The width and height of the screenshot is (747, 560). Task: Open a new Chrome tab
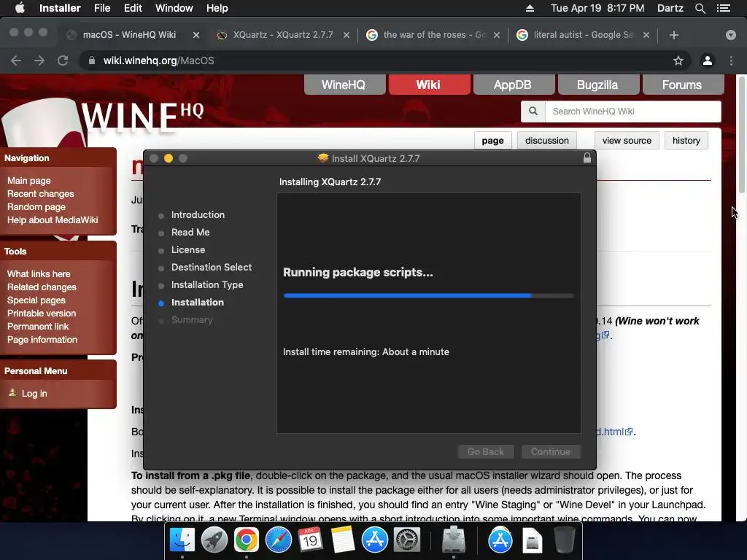[673, 35]
